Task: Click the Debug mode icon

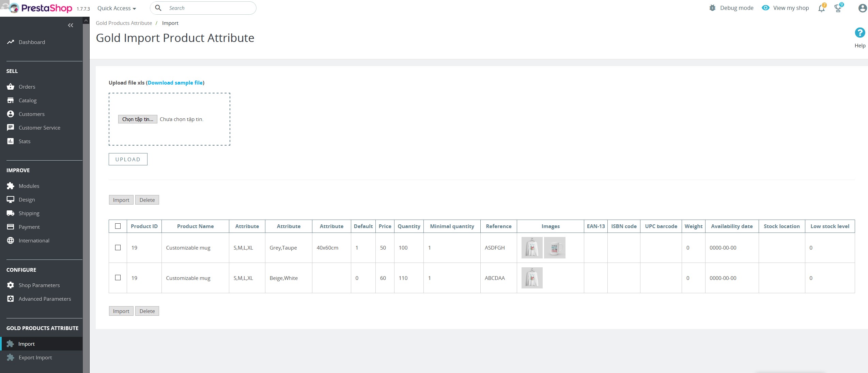Action: 712,8
